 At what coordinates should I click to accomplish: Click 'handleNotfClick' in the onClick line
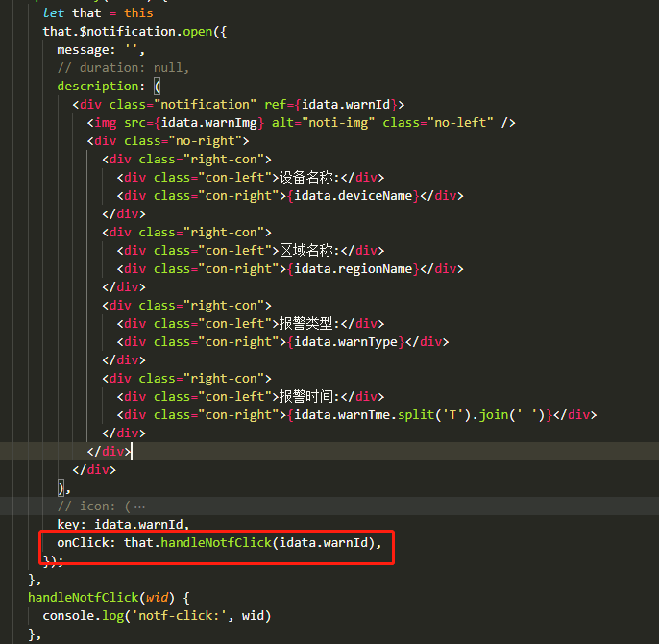click(216, 543)
